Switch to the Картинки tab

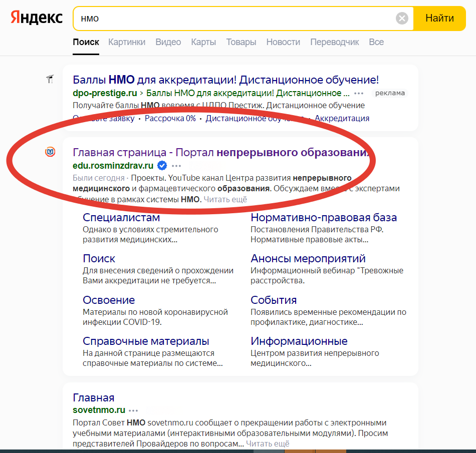127,42
